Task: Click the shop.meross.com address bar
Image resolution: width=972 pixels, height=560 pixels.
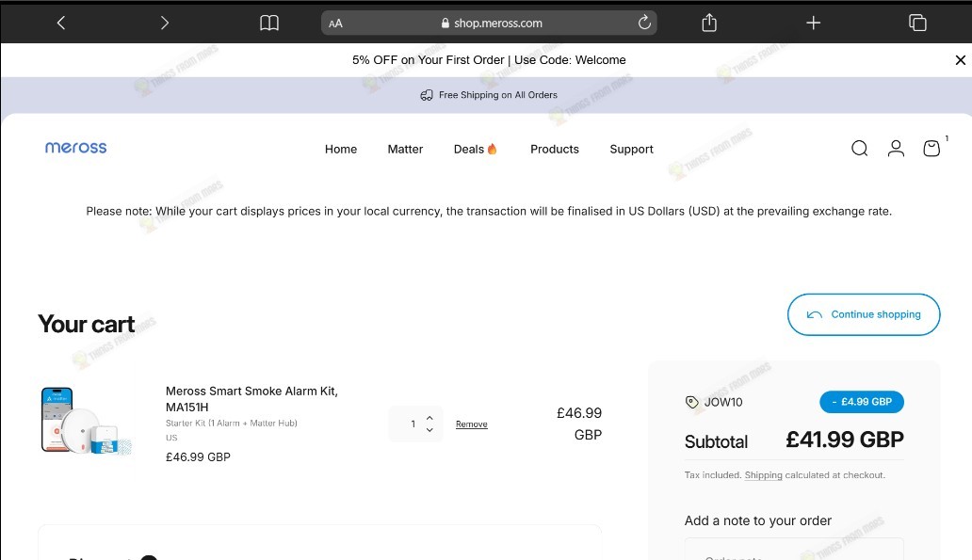Action: point(489,23)
